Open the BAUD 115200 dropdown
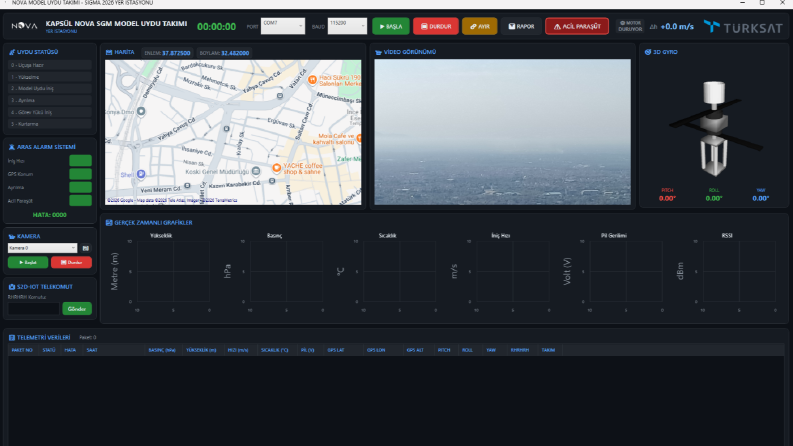The height and width of the screenshot is (446, 793). click(347, 26)
